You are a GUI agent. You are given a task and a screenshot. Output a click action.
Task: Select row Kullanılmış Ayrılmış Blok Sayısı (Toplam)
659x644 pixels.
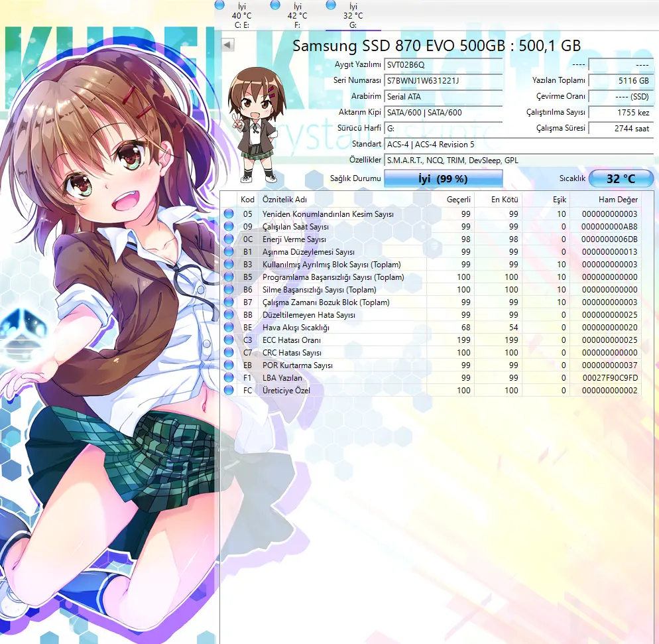click(x=431, y=265)
